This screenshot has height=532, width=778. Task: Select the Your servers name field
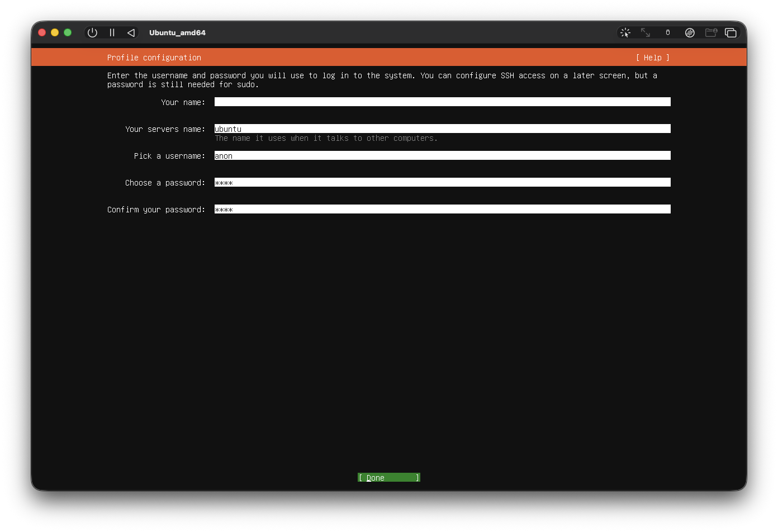point(442,129)
